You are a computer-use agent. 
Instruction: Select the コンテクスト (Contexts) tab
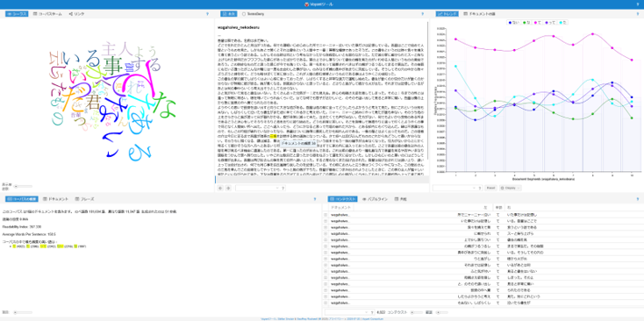(x=342, y=199)
